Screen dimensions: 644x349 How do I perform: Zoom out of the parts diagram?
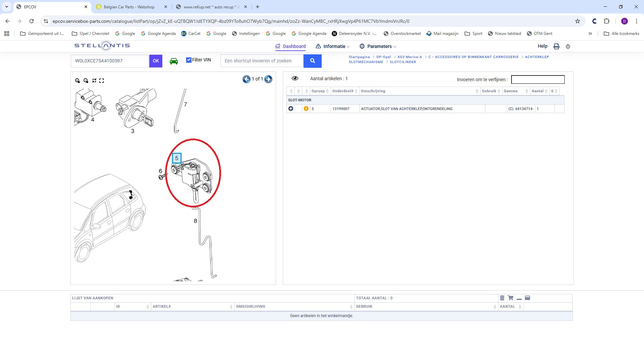click(86, 81)
